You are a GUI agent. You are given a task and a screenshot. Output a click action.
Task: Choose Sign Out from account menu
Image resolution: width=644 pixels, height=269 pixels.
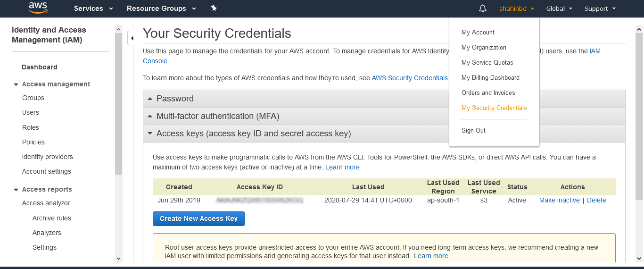click(x=473, y=131)
